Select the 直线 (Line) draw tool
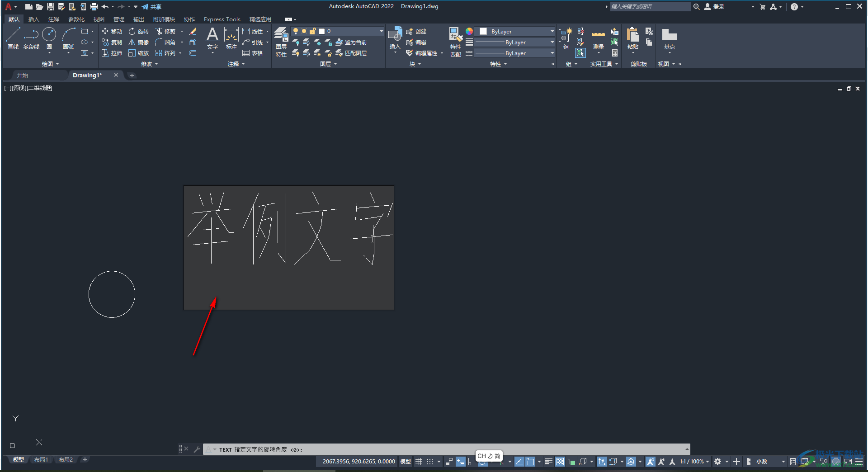868x472 pixels. click(13, 38)
